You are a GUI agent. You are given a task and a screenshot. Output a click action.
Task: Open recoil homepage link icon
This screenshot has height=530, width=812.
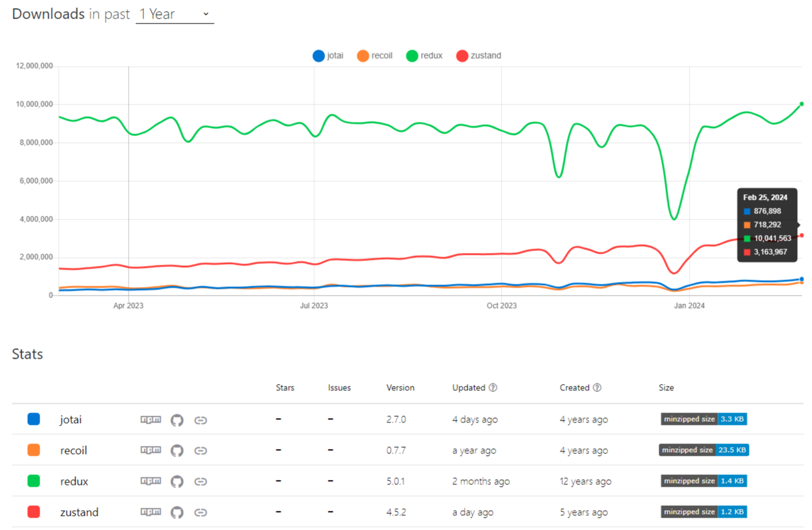[200, 451]
